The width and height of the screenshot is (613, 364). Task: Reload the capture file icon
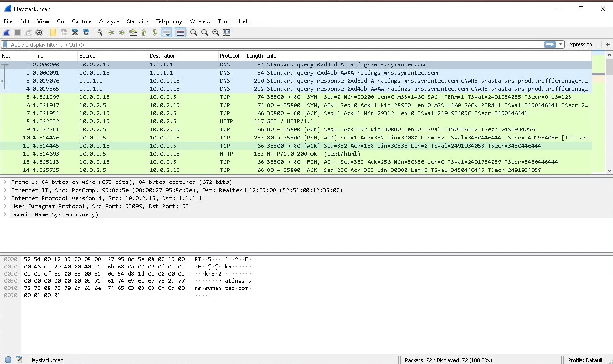86,32
